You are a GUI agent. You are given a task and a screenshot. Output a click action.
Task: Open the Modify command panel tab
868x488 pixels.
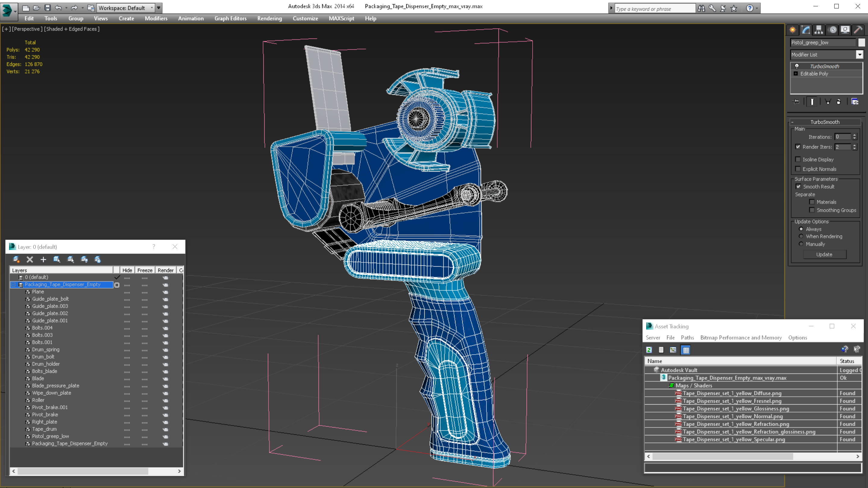(806, 30)
